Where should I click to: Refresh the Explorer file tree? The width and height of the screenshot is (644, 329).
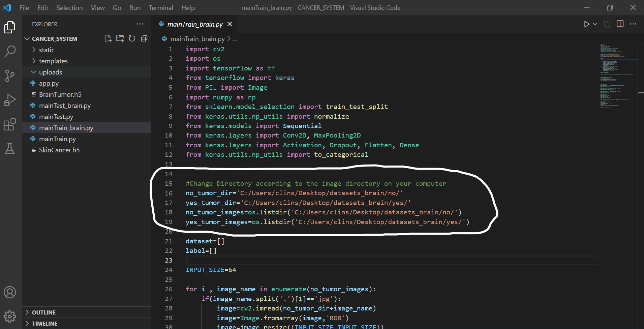click(x=132, y=38)
